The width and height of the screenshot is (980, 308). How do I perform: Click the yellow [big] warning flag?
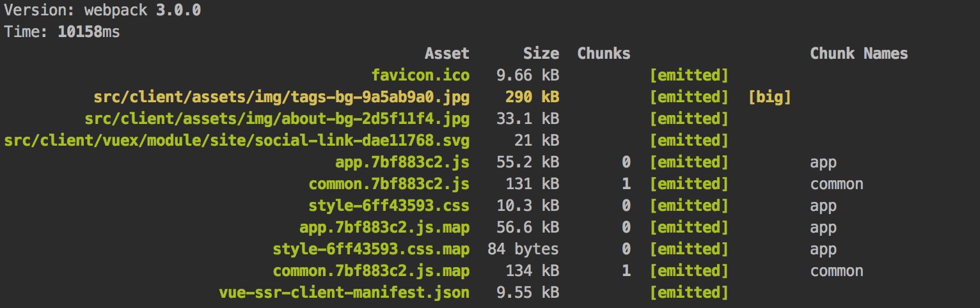770,97
